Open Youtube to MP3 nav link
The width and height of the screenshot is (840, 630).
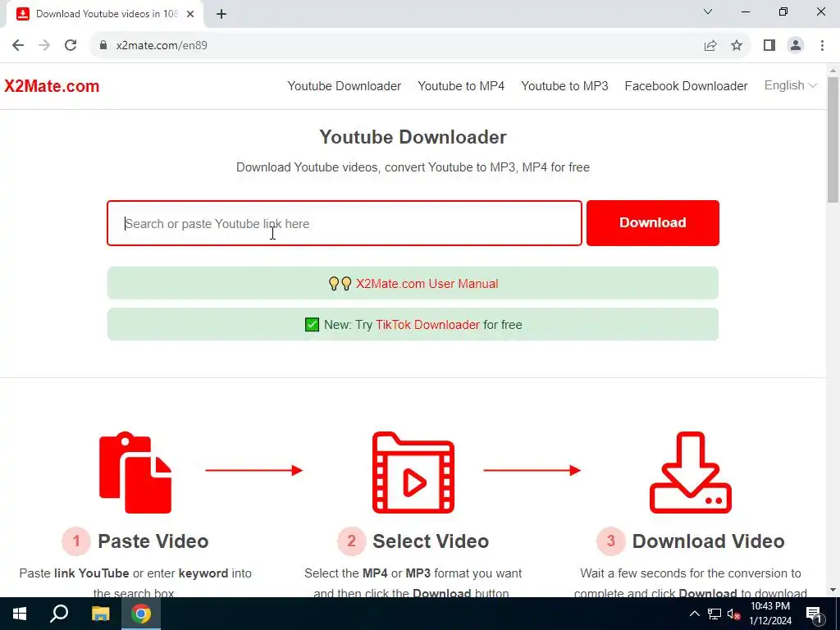pos(564,86)
